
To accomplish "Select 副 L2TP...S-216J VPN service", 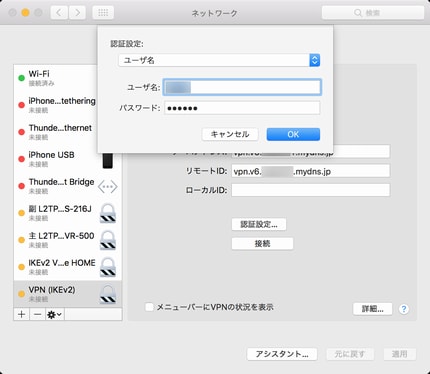I will click(68, 213).
